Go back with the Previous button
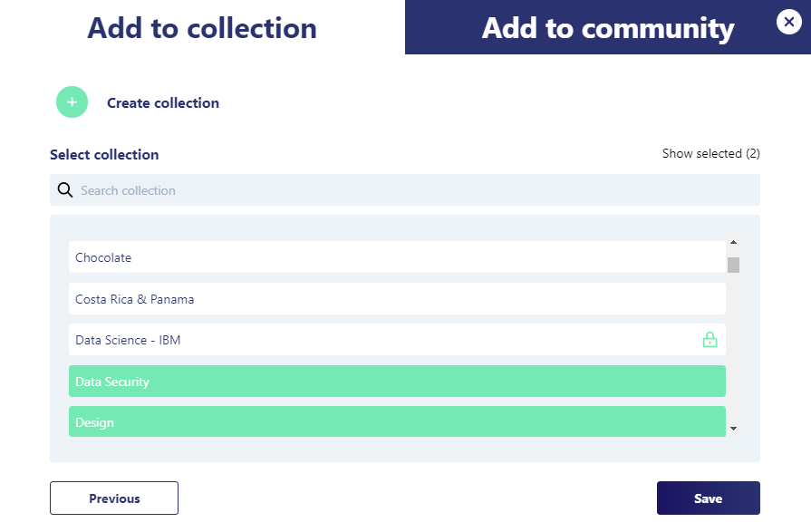Viewport: 811px width, 532px height. point(114,498)
